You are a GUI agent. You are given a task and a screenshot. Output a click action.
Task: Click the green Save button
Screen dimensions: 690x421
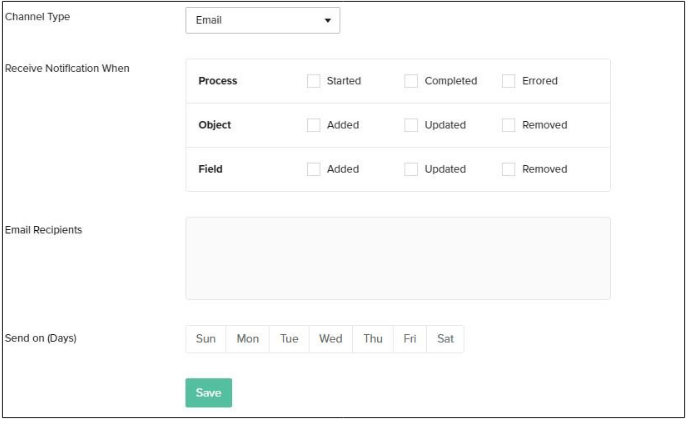208,393
